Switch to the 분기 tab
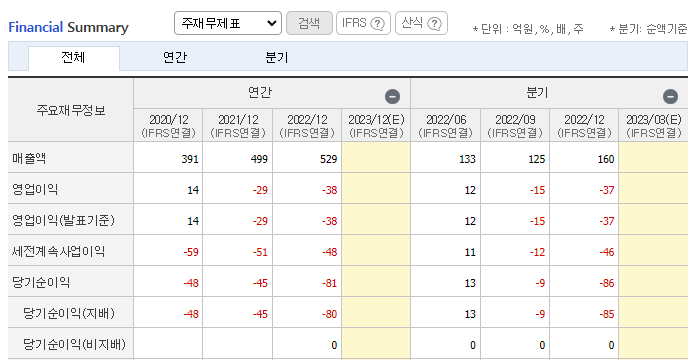This screenshot has height=360, width=695. (x=277, y=58)
